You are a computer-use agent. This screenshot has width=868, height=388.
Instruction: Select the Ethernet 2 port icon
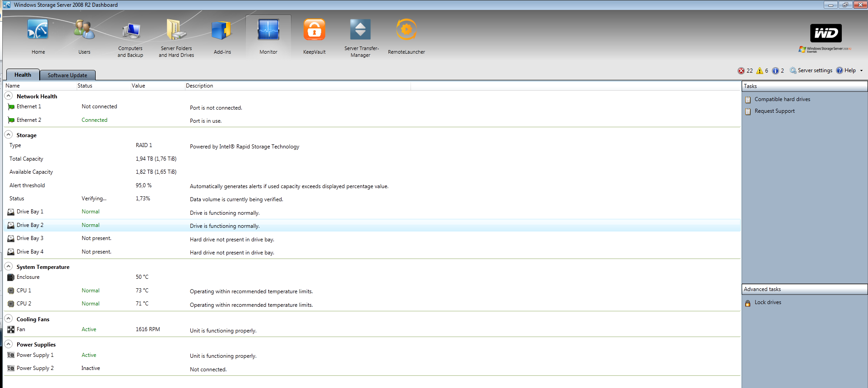tap(11, 120)
